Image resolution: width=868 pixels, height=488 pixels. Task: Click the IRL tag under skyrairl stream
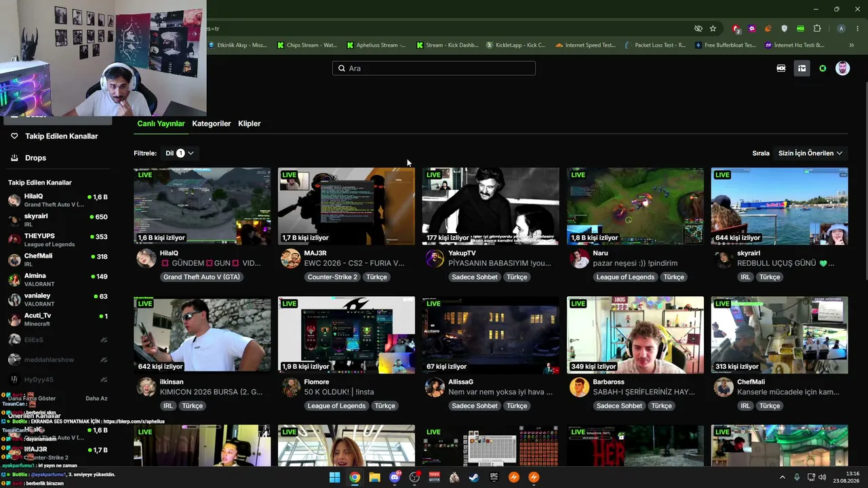745,277
